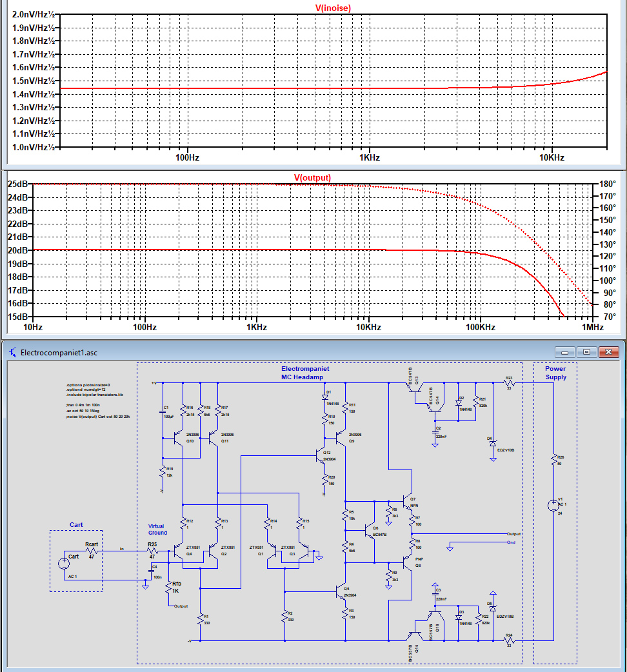Select capacitor C2 220nF
The image size is (627, 672).
(x=435, y=433)
